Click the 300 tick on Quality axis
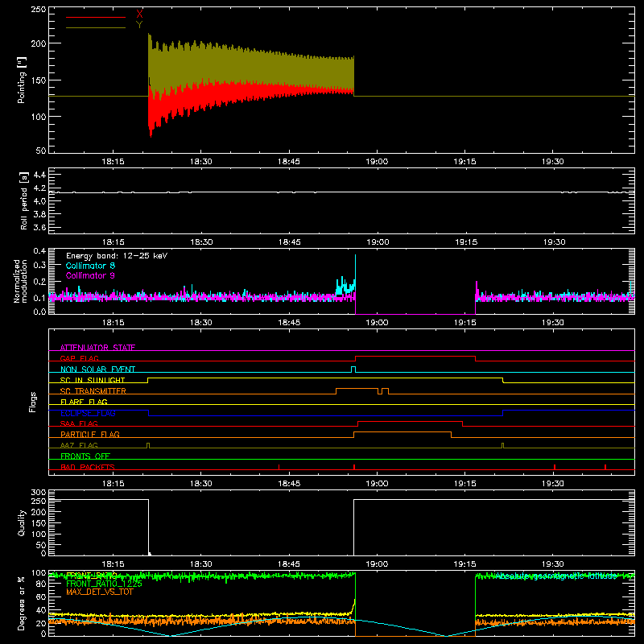The height and width of the screenshot is (644, 644). coord(39,493)
